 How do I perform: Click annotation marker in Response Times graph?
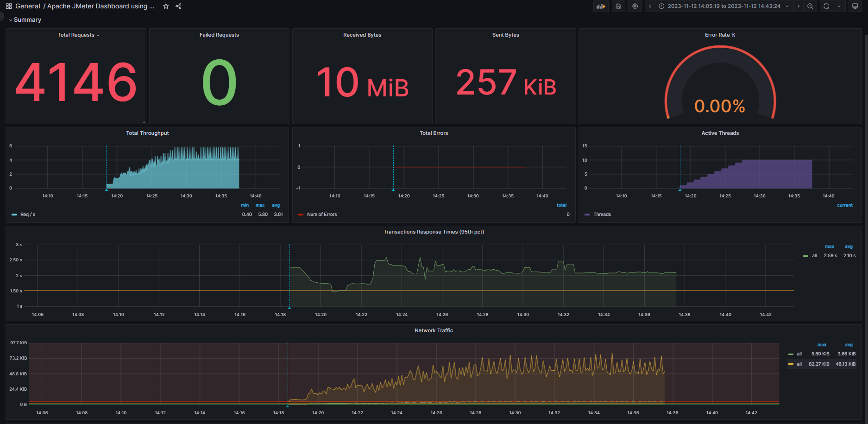pos(289,308)
